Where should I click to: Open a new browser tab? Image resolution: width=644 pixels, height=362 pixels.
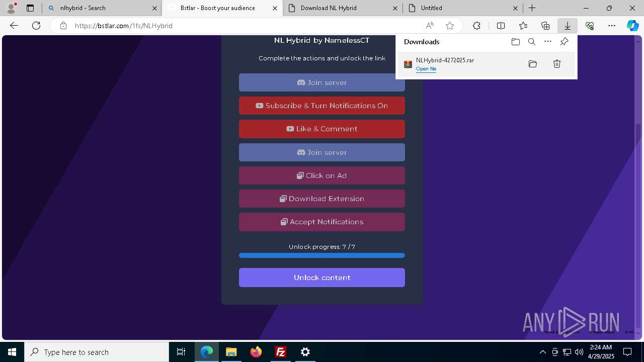coord(532,8)
